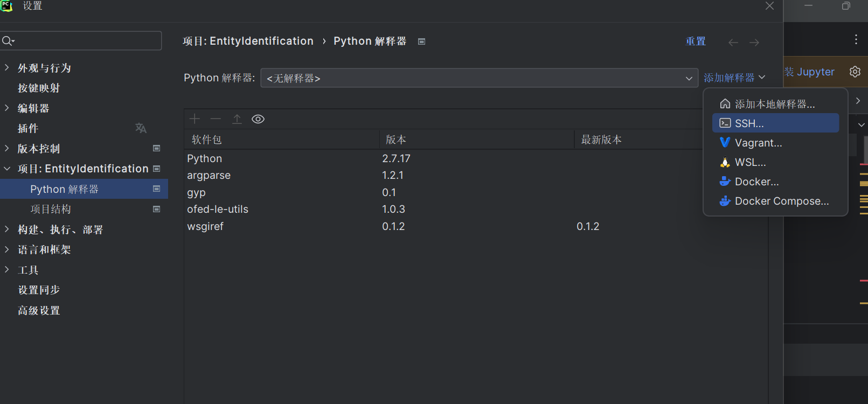Screen dimensions: 868x404
Task: Open Jupyter settings gear icon
Action: [855, 72]
